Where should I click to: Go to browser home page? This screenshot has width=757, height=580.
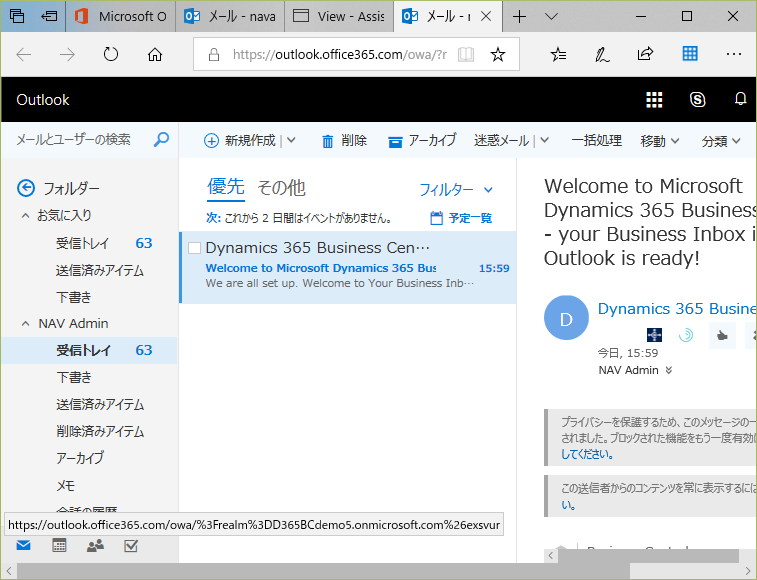tap(154, 54)
